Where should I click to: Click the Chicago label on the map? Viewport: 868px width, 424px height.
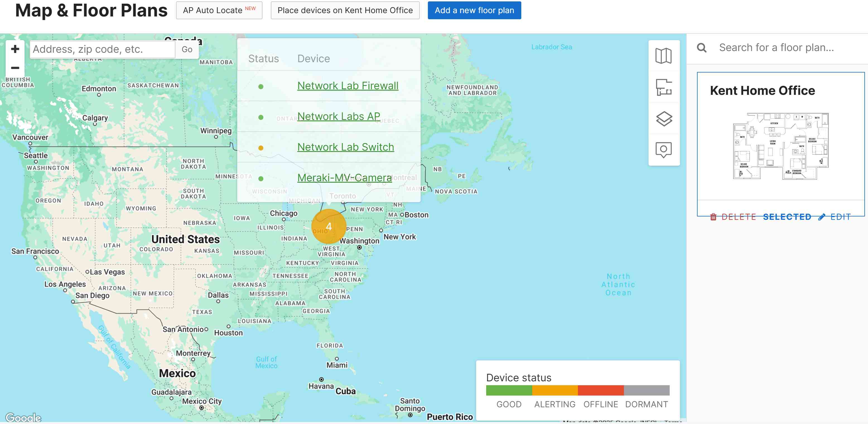[x=283, y=213]
